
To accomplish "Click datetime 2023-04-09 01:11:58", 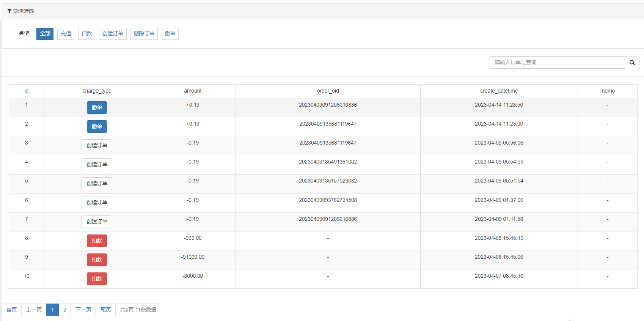I will 499,219.
